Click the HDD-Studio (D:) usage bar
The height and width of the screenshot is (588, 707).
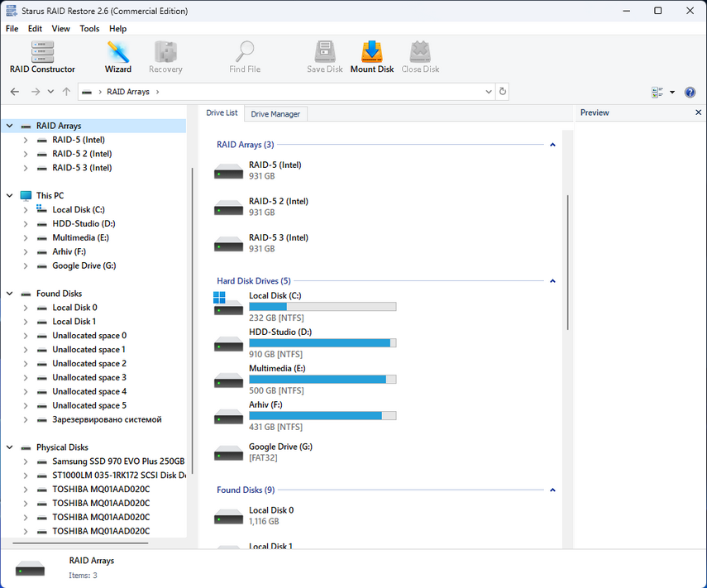coord(322,343)
